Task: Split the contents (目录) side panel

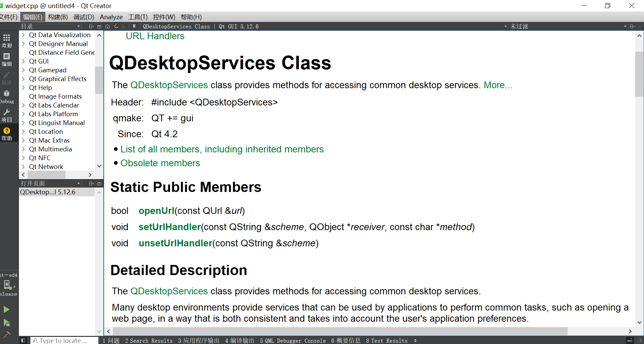Action: (x=91, y=26)
